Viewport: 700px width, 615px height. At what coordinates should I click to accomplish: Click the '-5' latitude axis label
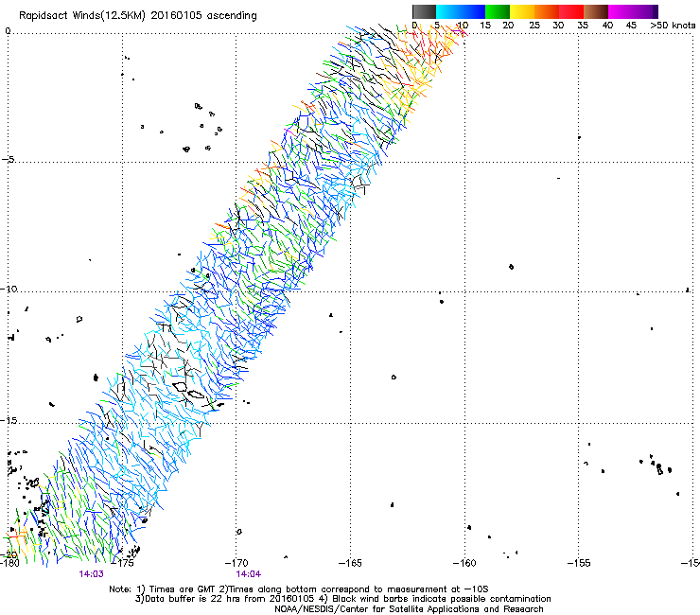coord(8,160)
